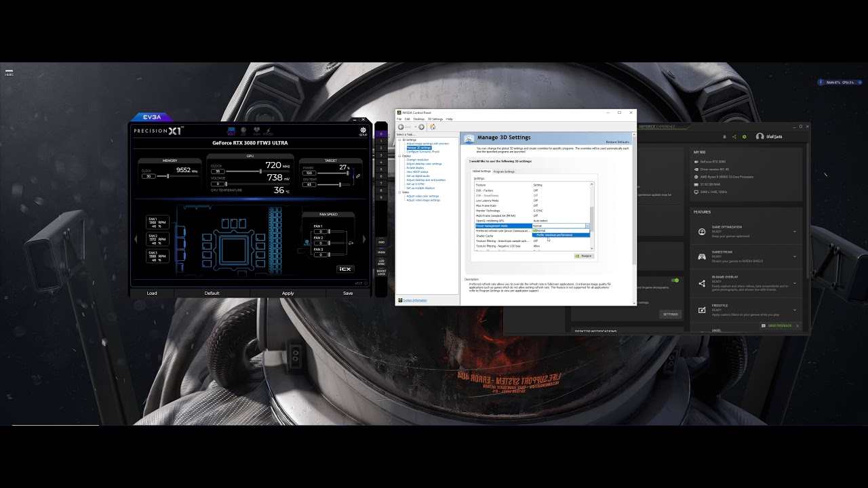Expand the Gamestream feature chevron
This screenshot has height=488, width=868.
pos(795,257)
